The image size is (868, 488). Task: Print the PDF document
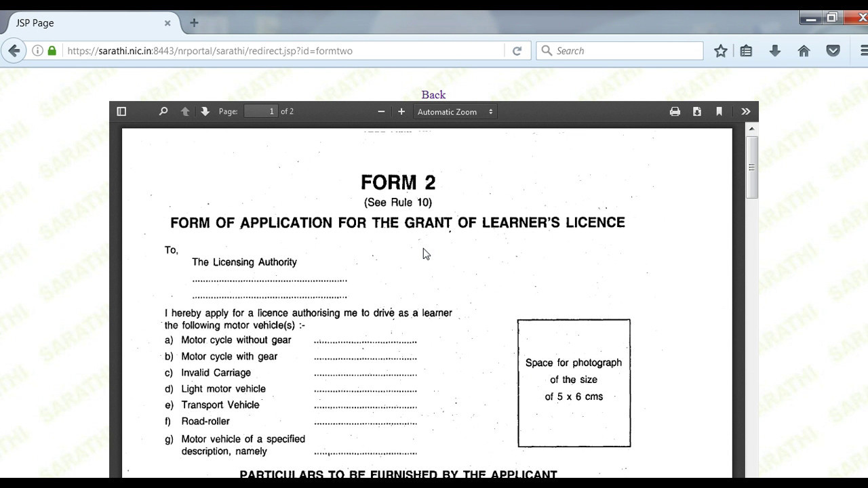pos(675,112)
